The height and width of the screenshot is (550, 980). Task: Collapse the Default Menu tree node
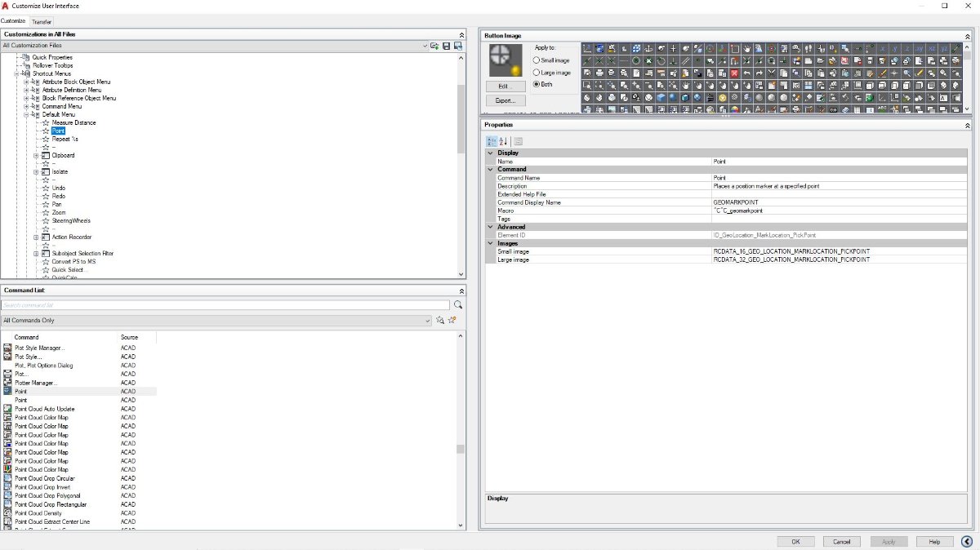click(x=26, y=114)
